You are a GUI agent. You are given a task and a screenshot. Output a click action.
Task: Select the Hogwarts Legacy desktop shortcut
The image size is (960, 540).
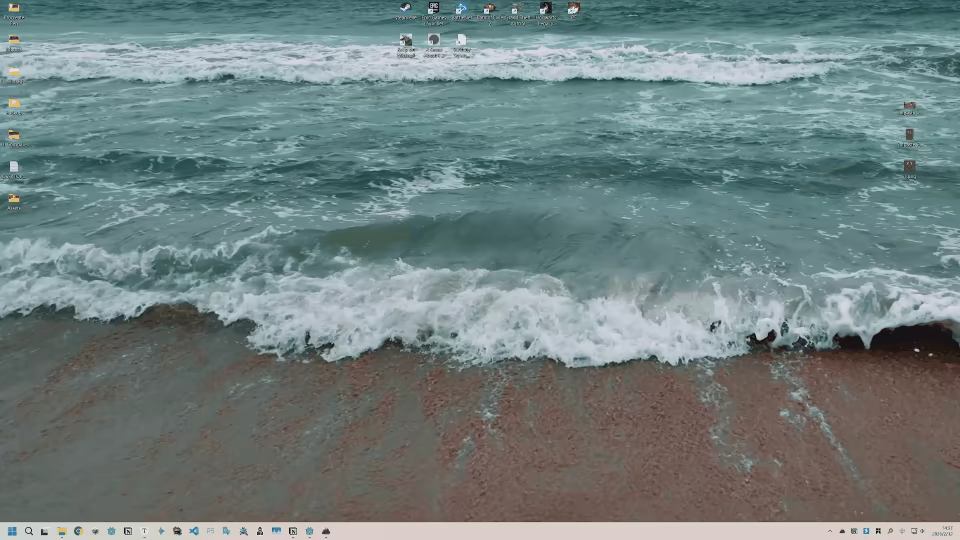click(x=546, y=12)
